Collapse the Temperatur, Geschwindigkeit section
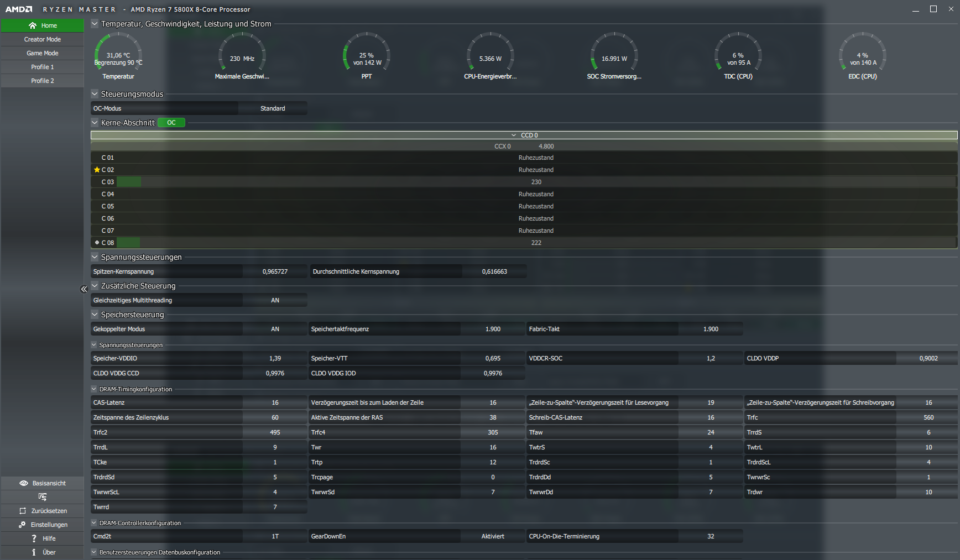 (x=95, y=24)
